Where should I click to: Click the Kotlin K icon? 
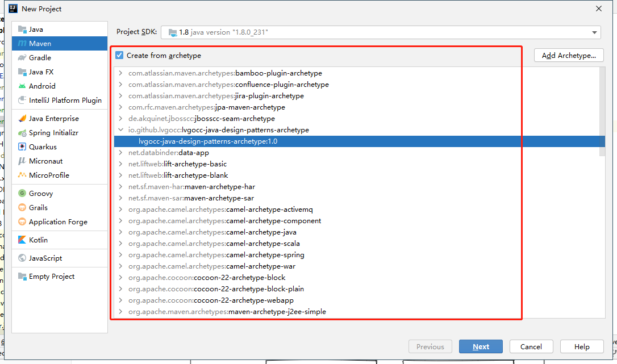point(22,240)
